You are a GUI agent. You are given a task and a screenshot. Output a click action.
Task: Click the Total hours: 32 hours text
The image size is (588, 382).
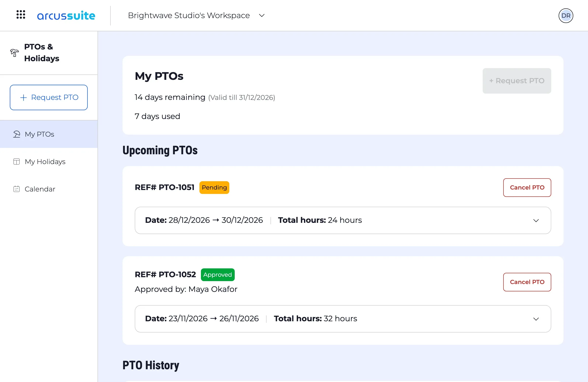(x=315, y=319)
